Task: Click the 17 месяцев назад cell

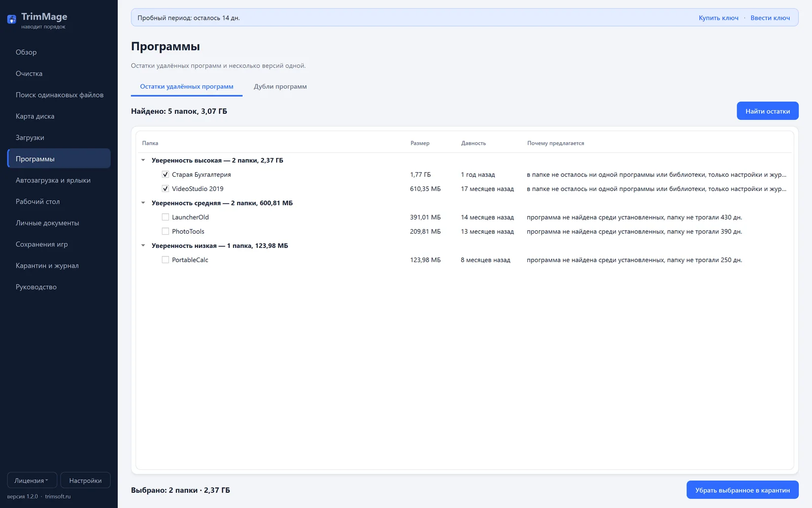Action: click(487, 188)
